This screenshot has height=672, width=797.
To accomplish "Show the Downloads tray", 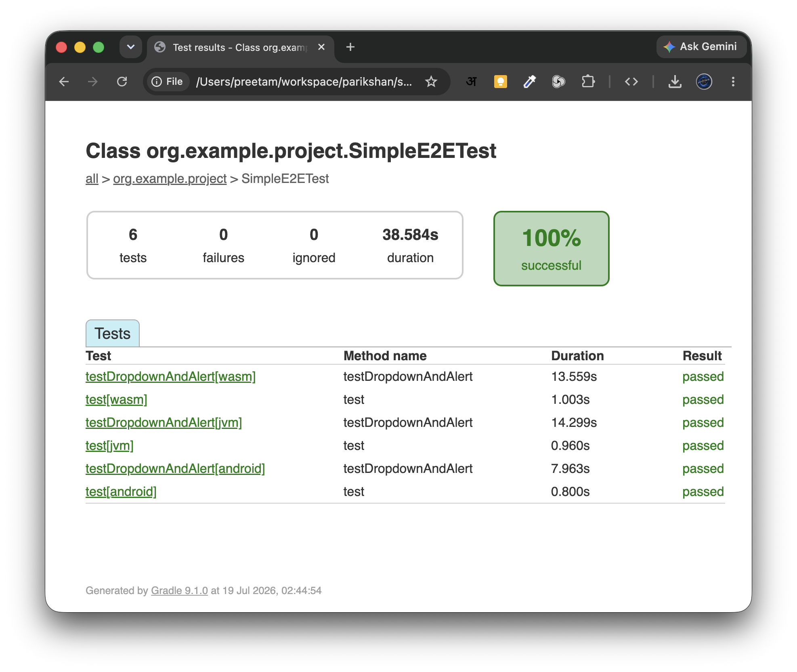I will [x=675, y=82].
